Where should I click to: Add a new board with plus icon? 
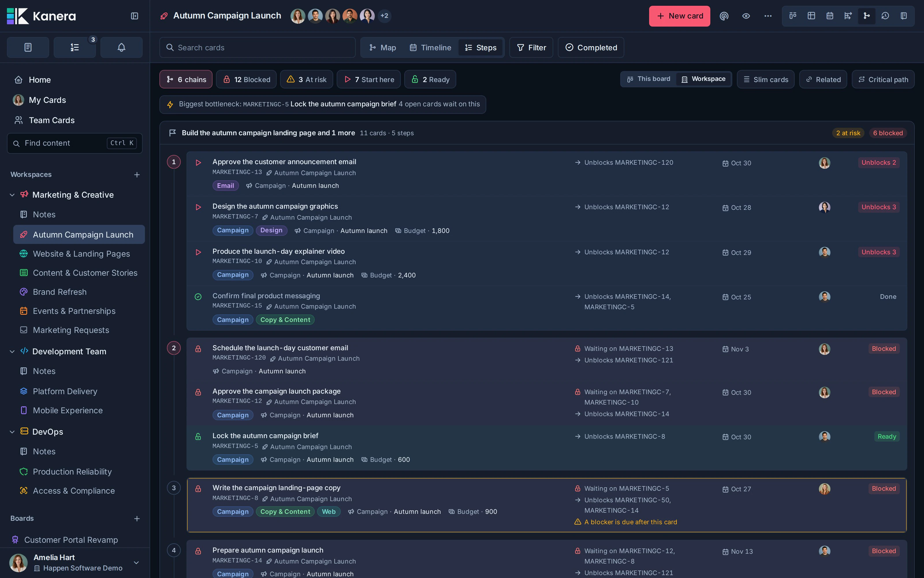pyautogui.click(x=137, y=519)
